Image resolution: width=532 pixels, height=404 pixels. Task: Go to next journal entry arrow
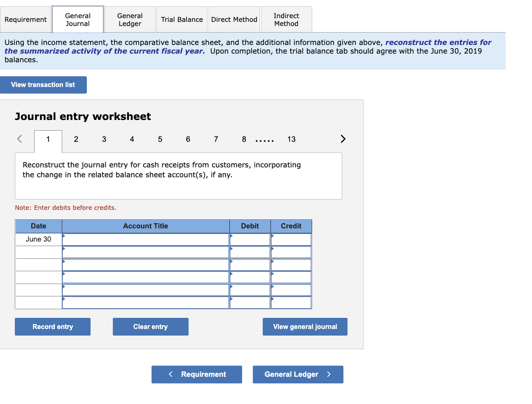[343, 139]
